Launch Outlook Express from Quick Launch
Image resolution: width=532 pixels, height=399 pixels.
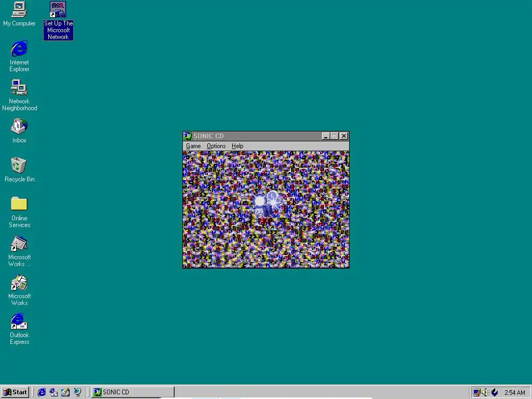click(x=54, y=392)
